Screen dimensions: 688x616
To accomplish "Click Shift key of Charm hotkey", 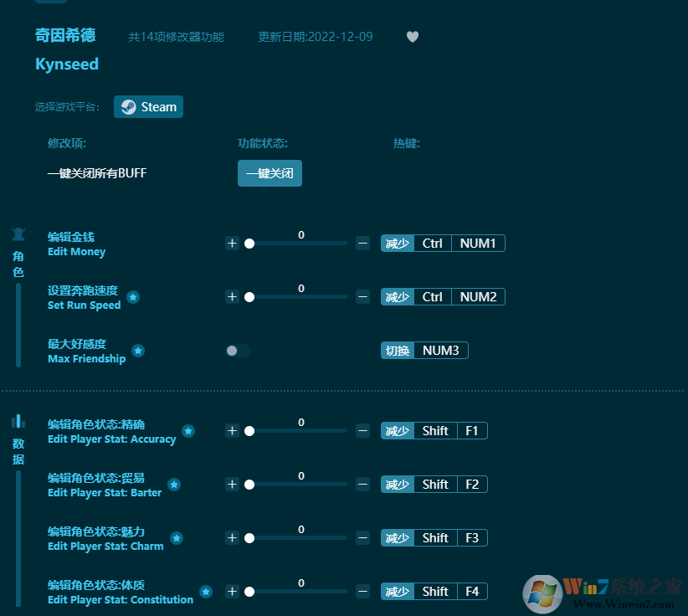I will click(x=435, y=537).
